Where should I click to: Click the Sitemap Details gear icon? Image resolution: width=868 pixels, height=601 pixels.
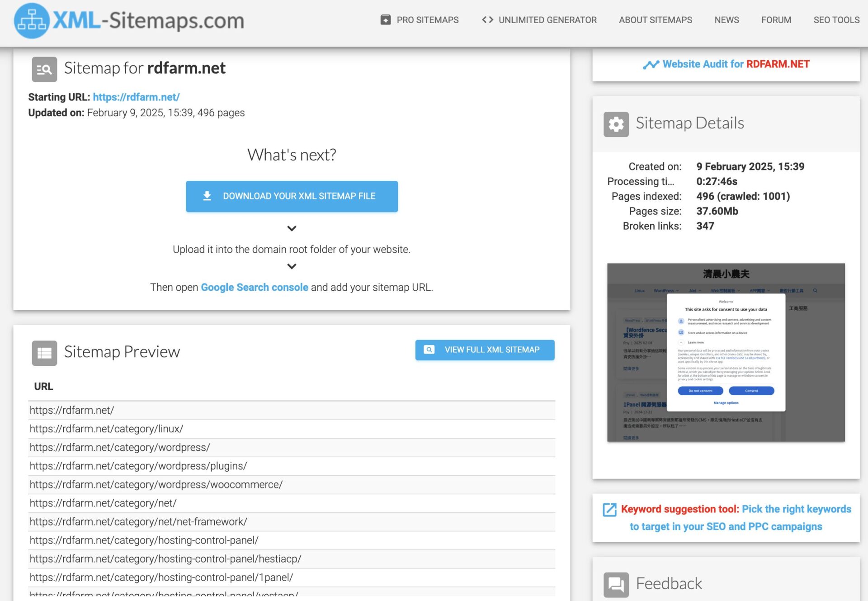point(616,124)
